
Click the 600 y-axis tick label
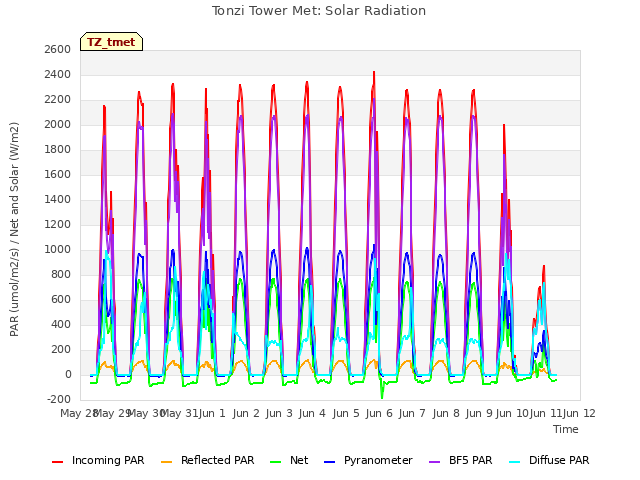click(x=62, y=300)
